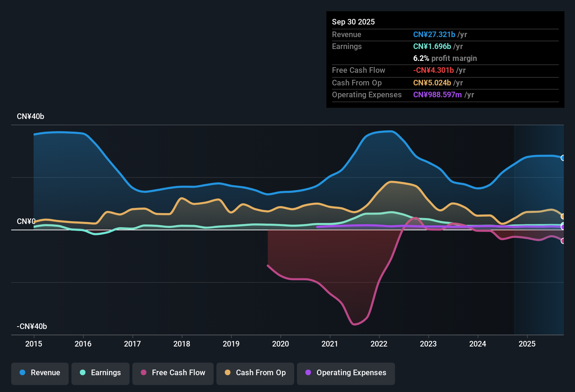Toggle the Operating Expenses series visibility
This screenshot has height=392, width=575.
pyautogui.click(x=346, y=373)
